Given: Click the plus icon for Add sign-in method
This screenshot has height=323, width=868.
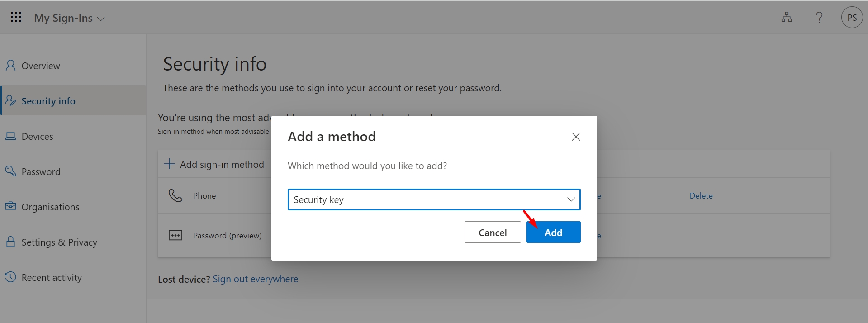Looking at the screenshot, I should 169,164.
